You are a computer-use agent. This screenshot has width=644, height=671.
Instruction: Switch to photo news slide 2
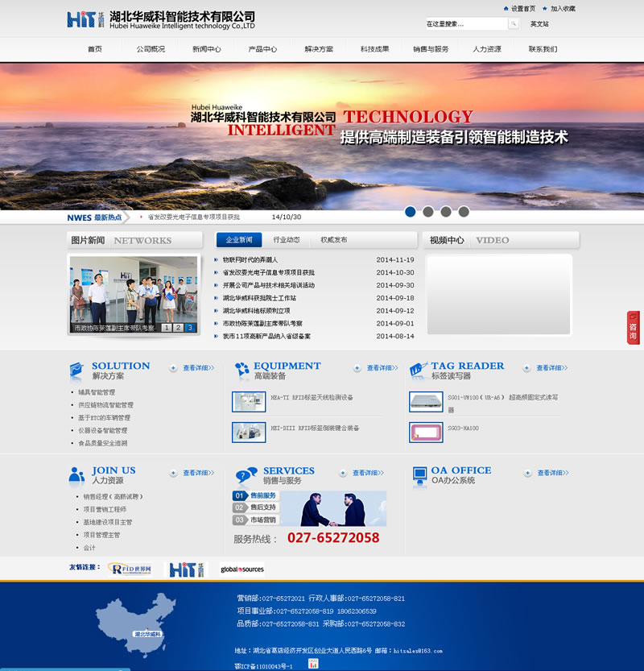click(x=178, y=328)
